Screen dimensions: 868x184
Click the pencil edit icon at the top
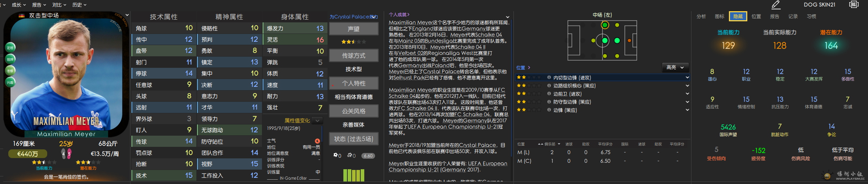pos(776,5)
